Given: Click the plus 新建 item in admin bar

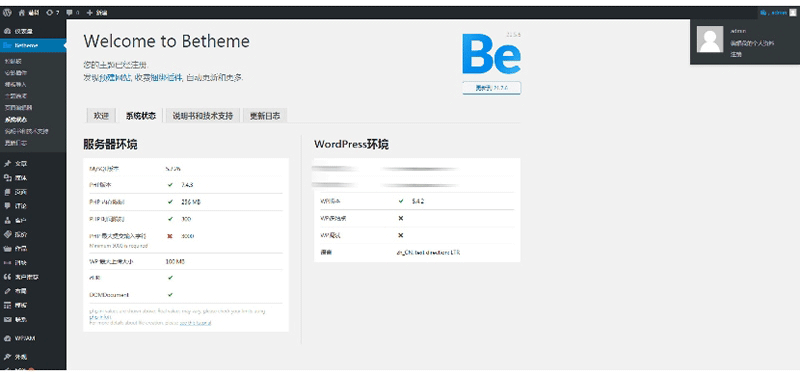Looking at the screenshot, I should (97, 12).
